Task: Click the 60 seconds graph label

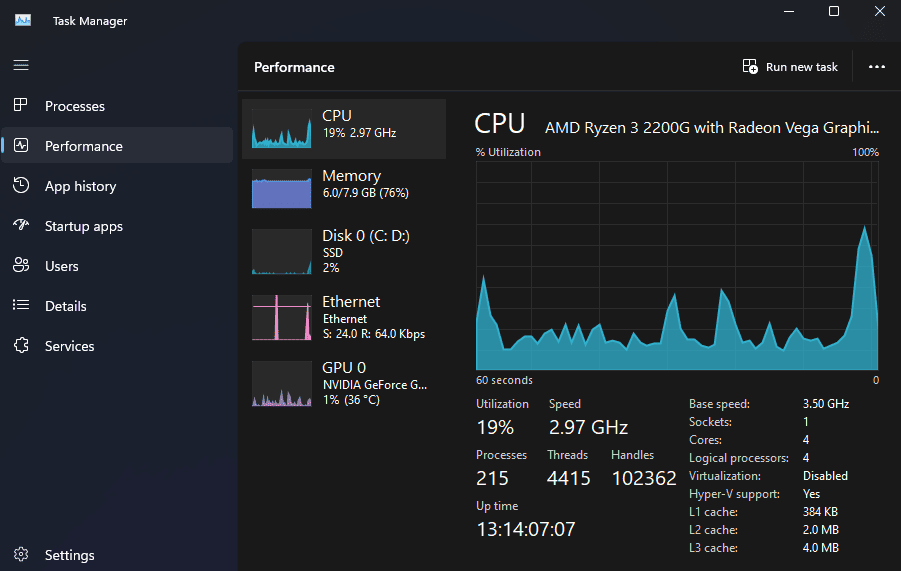Action: (504, 380)
